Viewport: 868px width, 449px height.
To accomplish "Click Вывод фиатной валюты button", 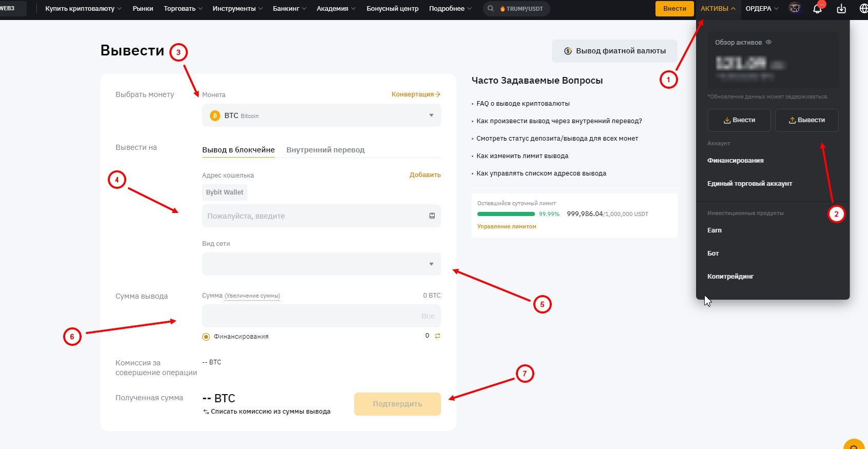I will (614, 51).
